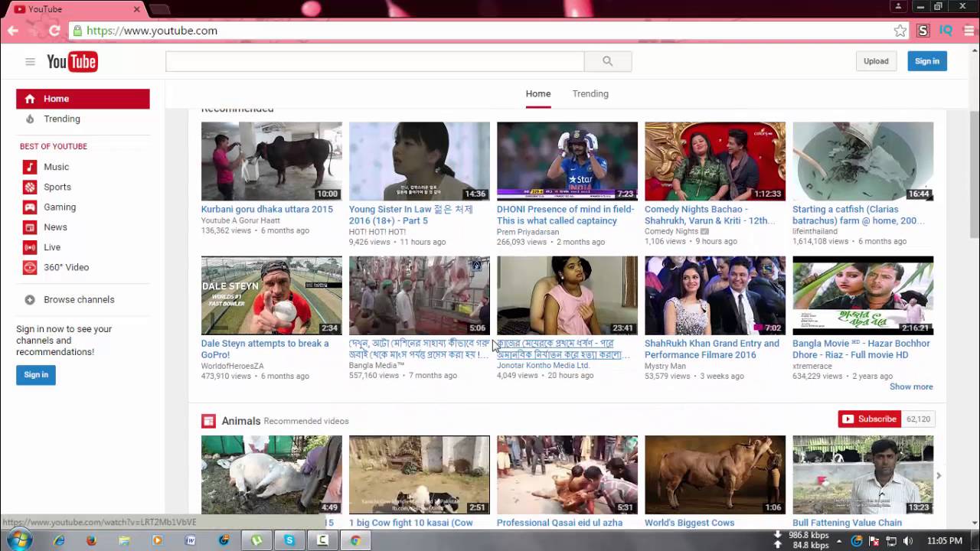The image size is (980, 551).
Task: Open the YouTube guide hamburger menu
Action: (30, 62)
